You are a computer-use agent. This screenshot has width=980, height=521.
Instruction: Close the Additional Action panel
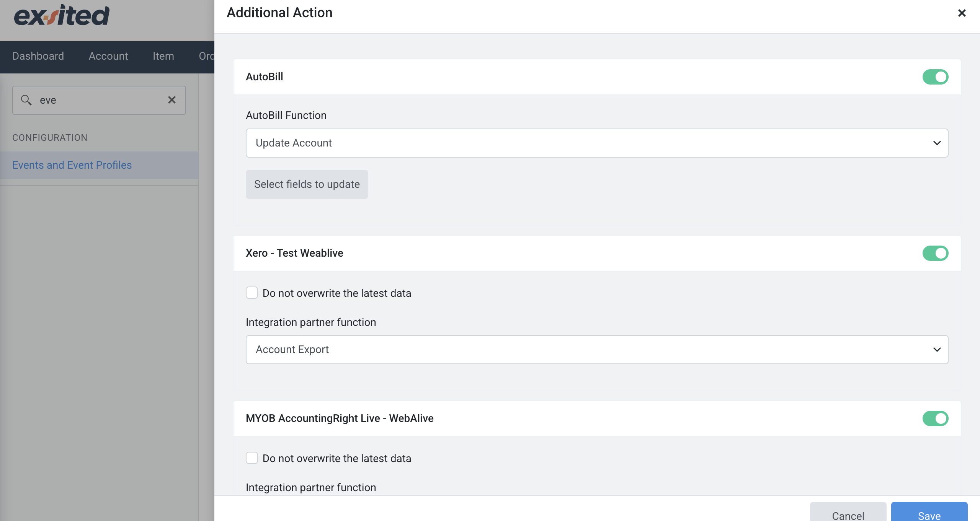[962, 13]
